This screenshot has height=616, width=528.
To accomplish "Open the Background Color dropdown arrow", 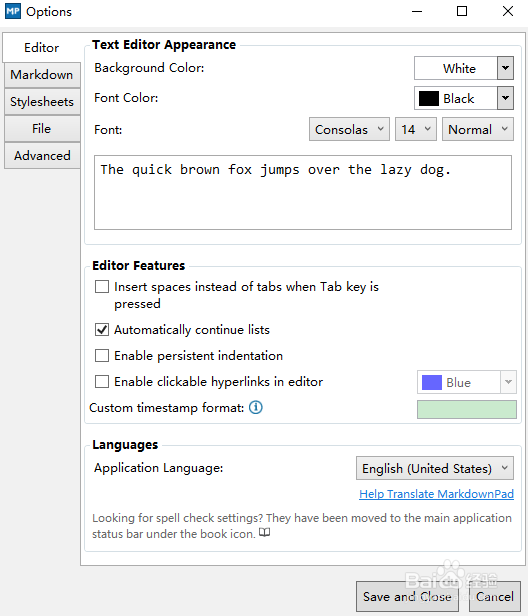I will [505, 68].
